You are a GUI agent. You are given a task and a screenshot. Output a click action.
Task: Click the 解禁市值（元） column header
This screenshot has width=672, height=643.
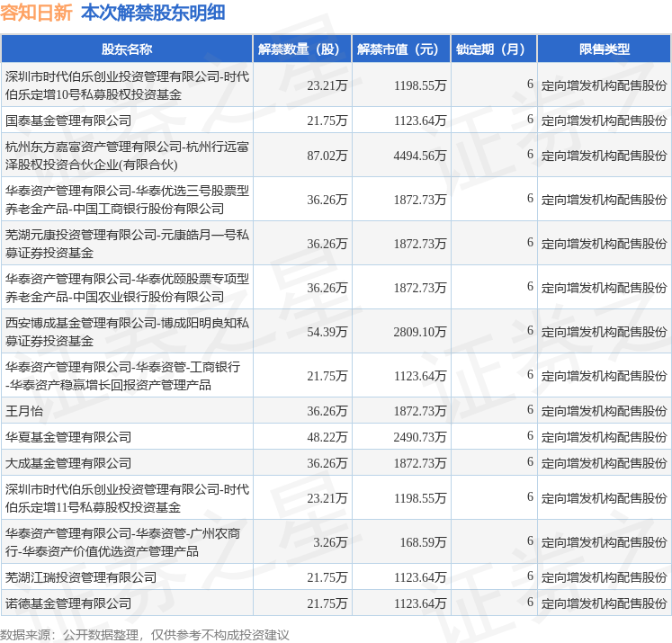point(401,49)
